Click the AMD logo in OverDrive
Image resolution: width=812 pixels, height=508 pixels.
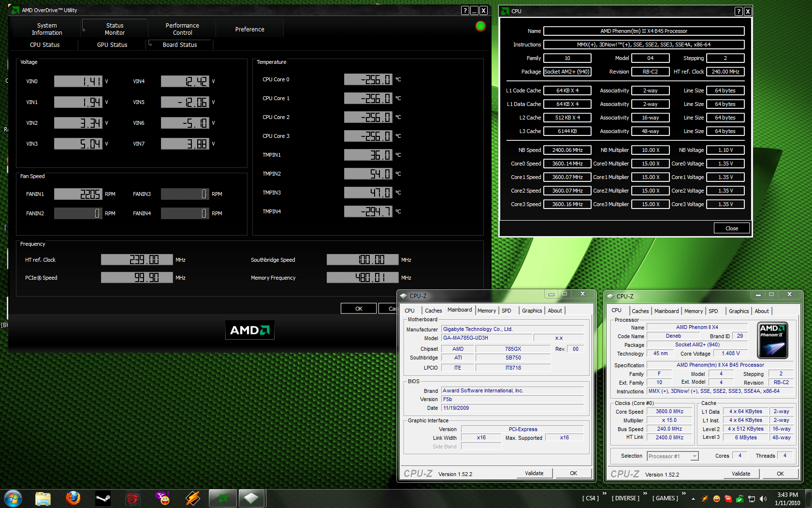click(250, 330)
